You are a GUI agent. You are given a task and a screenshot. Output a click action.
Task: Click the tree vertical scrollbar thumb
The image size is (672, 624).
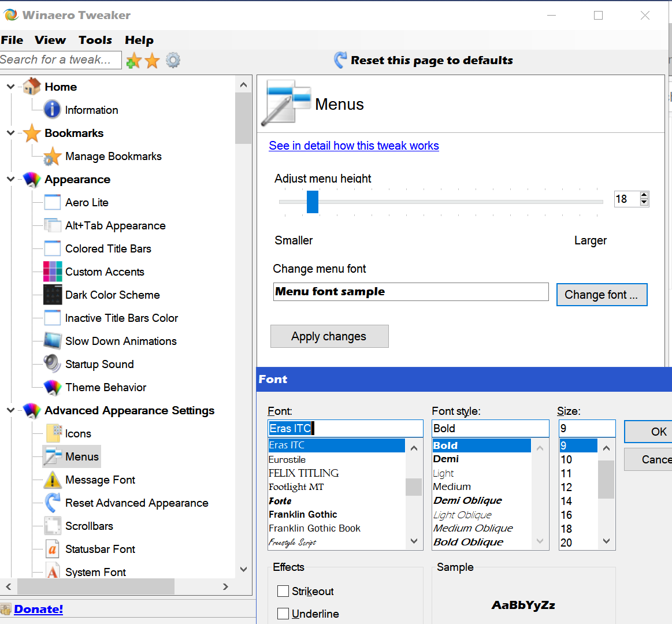point(243,118)
